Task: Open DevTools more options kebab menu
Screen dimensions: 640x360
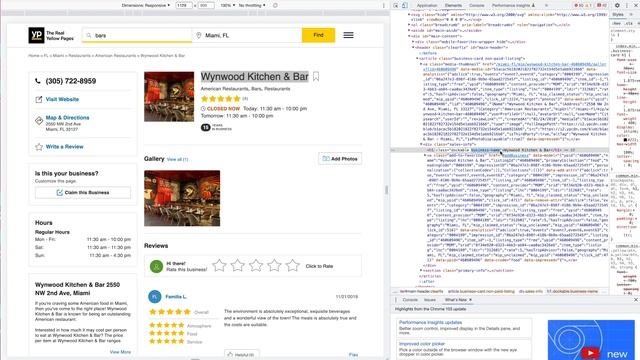Action: click(x=627, y=5)
